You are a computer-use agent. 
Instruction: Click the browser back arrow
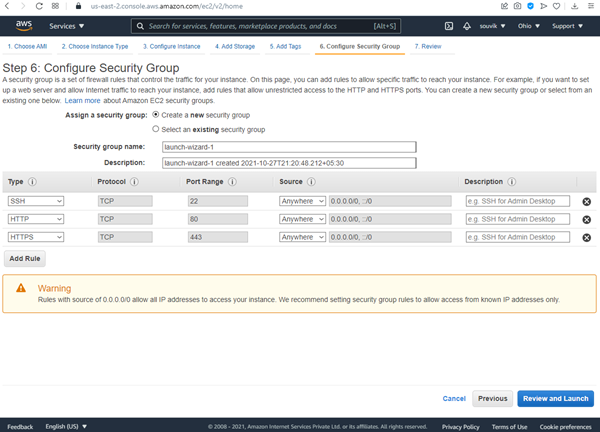(x=7, y=6)
